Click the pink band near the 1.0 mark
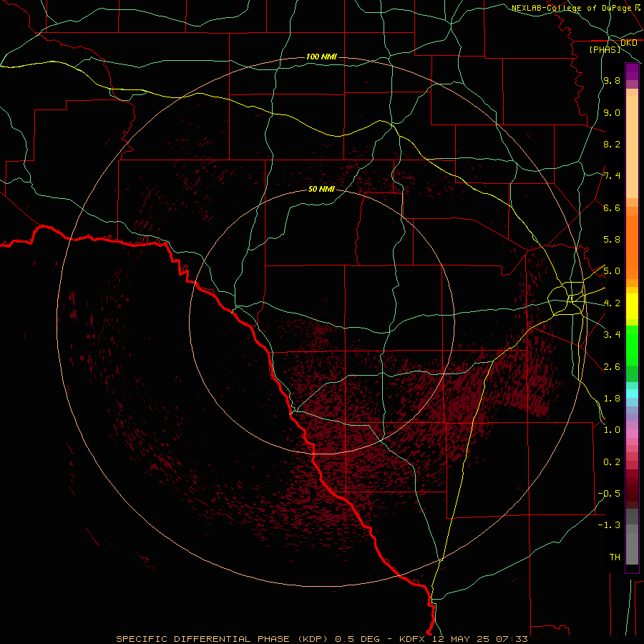 [x=632, y=434]
